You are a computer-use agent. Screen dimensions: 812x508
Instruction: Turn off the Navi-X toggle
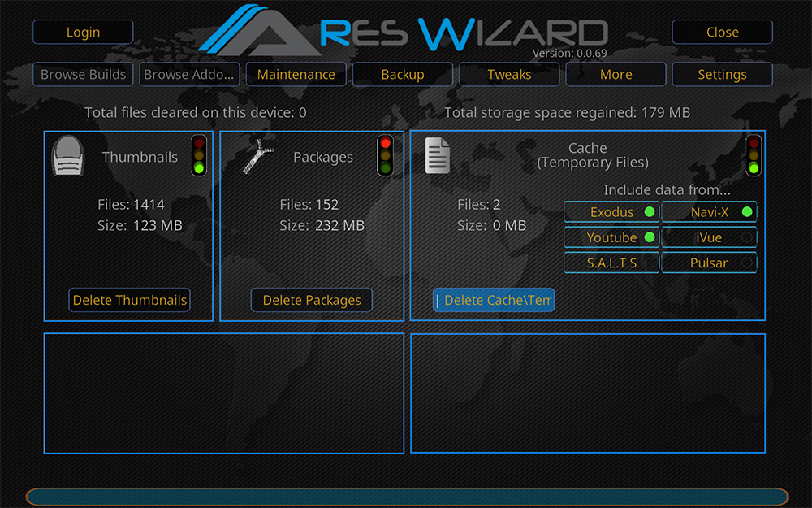pos(709,211)
